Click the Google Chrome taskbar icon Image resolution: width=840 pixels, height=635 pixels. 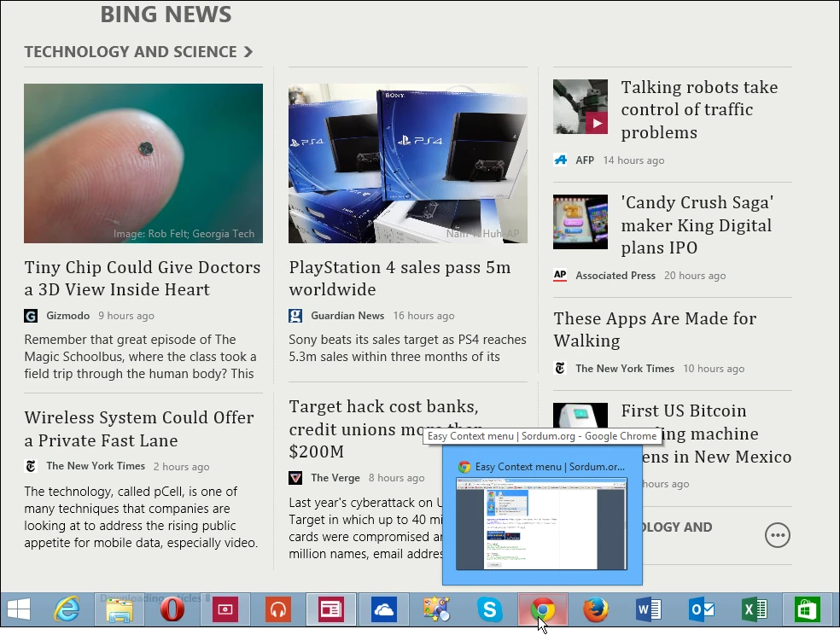click(543, 609)
